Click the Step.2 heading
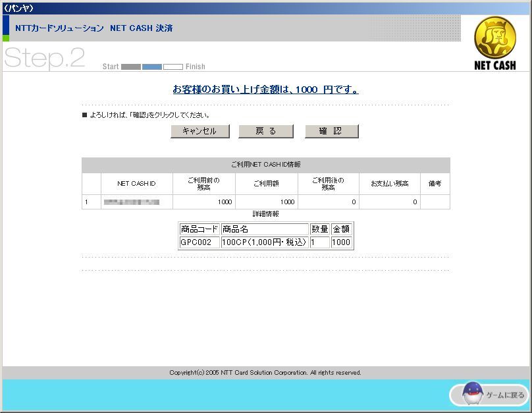532x413 pixels. pos(45,58)
